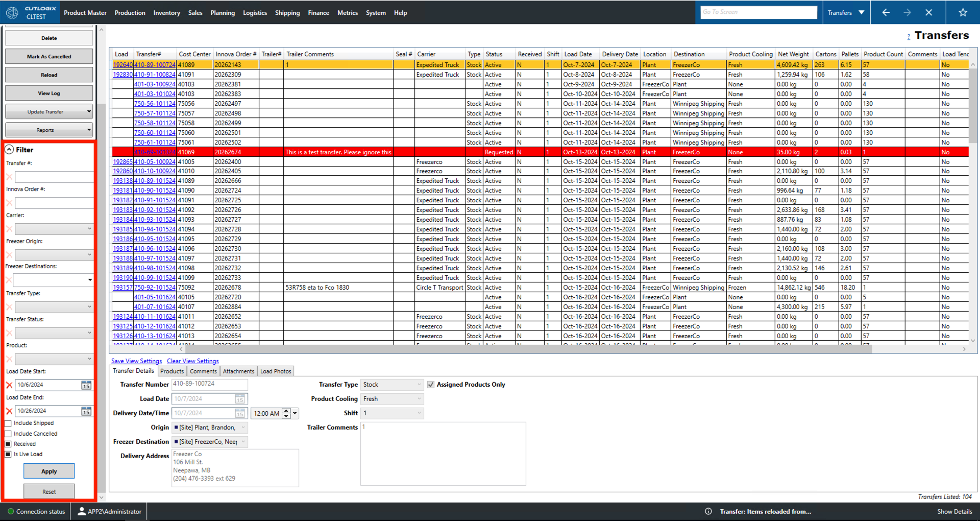Toggle the Assigned Products Only checkbox
This screenshot has width=980, height=521.
(431, 385)
